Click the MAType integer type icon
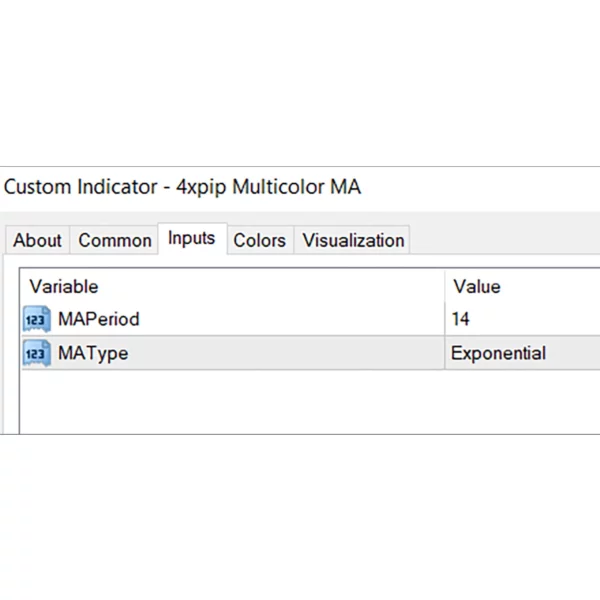600x600 pixels. coord(36,353)
